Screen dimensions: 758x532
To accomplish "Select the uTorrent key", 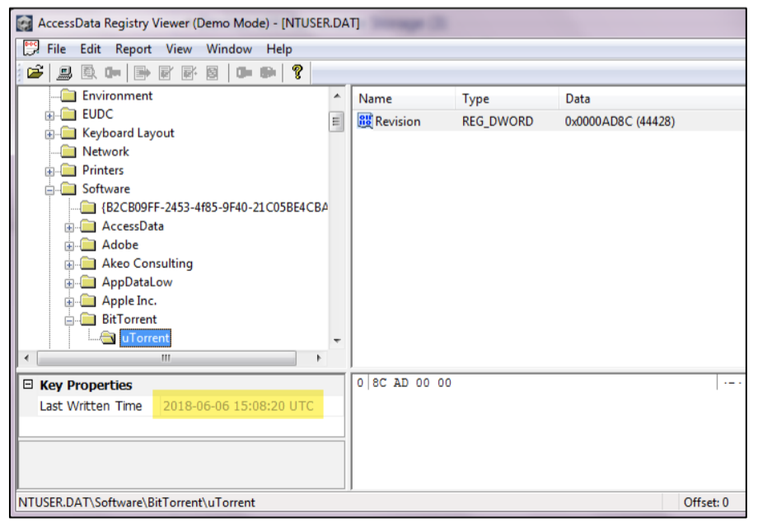I will tap(145, 338).
